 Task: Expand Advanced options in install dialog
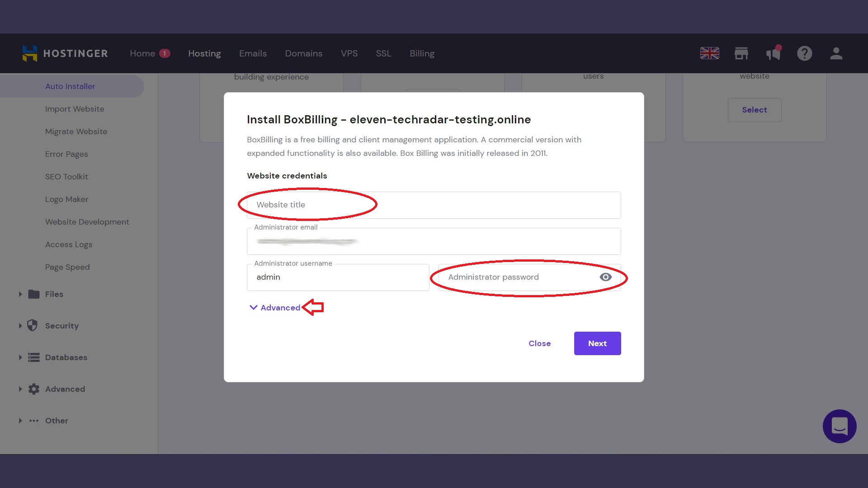pos(275,308)
